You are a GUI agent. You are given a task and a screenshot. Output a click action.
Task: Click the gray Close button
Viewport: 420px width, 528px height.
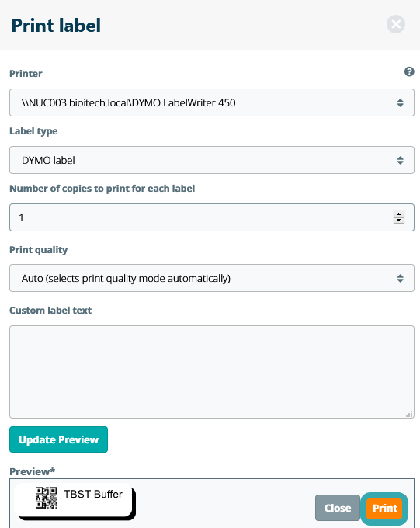pos(338,508)
